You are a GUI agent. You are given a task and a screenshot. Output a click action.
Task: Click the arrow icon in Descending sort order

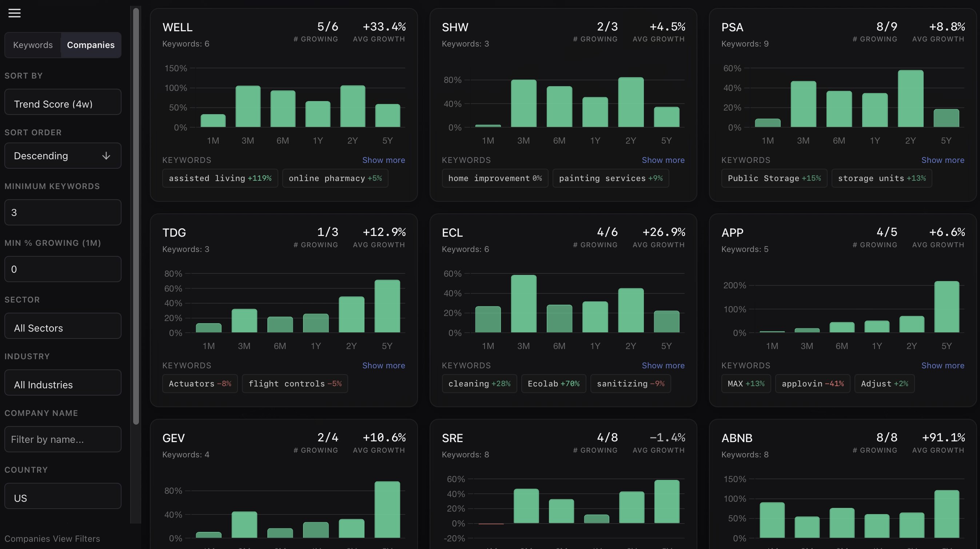pyautogui.click(x=106, y=156)
